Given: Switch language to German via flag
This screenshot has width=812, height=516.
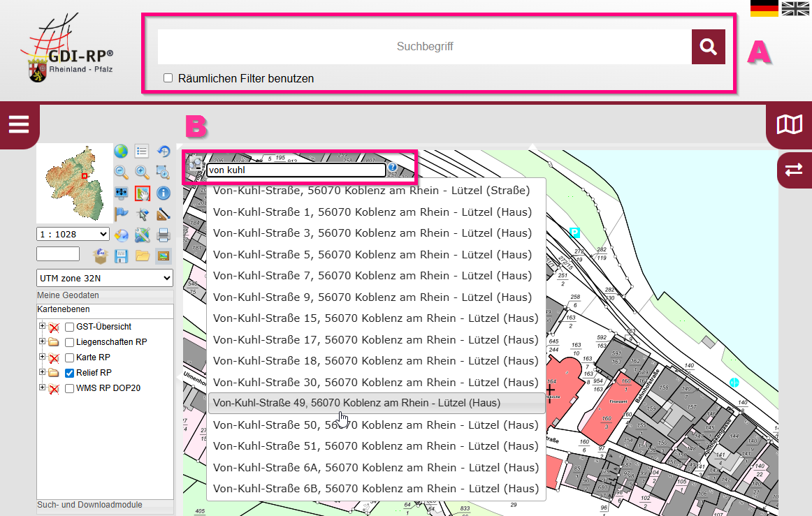Looking at the screenshot, I should (x=764, y=8).
